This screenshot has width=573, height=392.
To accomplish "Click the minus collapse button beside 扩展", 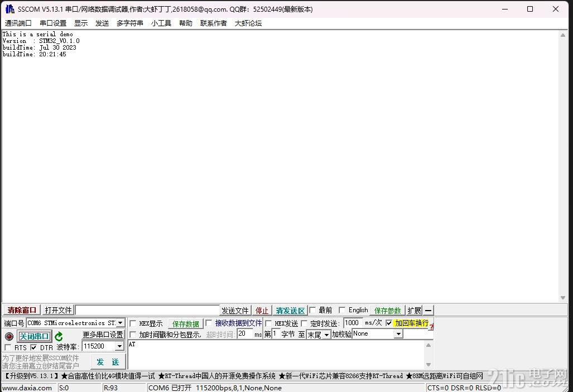I will point(428,311).
